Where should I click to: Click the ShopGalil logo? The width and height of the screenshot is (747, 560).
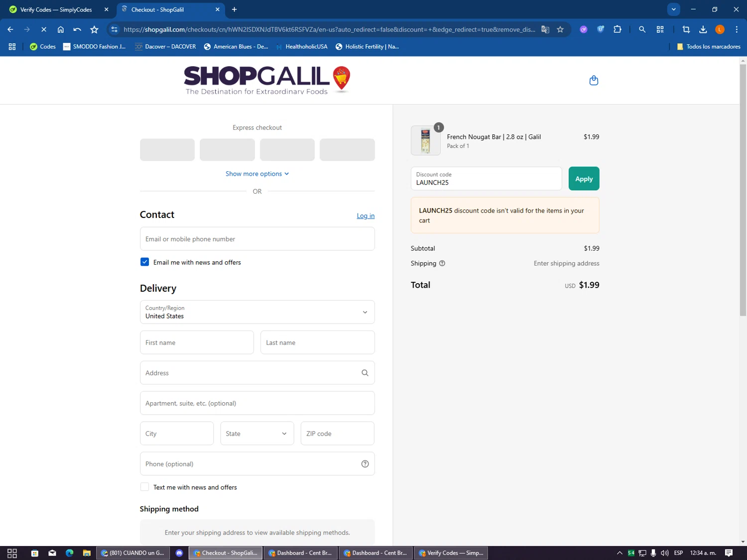click(x=267, y=80)
